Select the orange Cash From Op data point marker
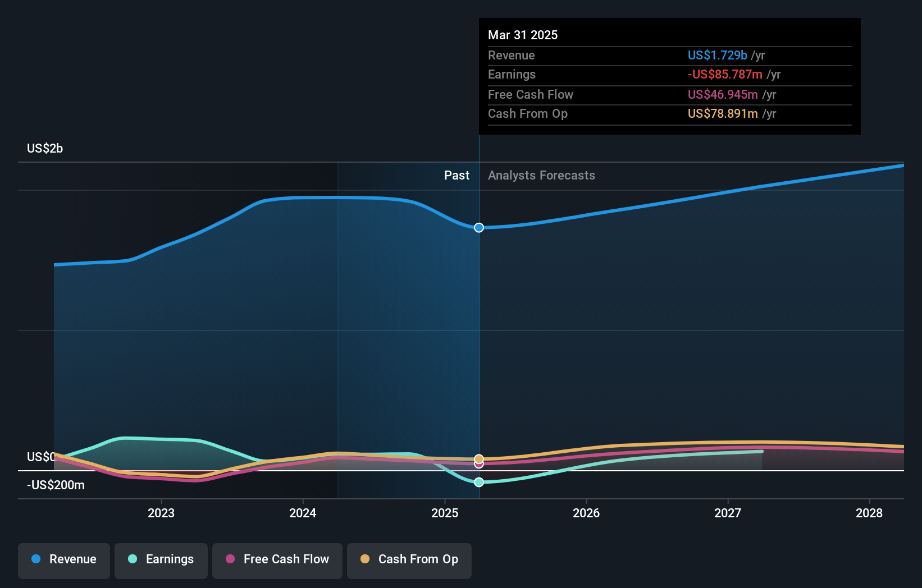The width and height of the screenshot is (922, 588). tap(479, 459)
